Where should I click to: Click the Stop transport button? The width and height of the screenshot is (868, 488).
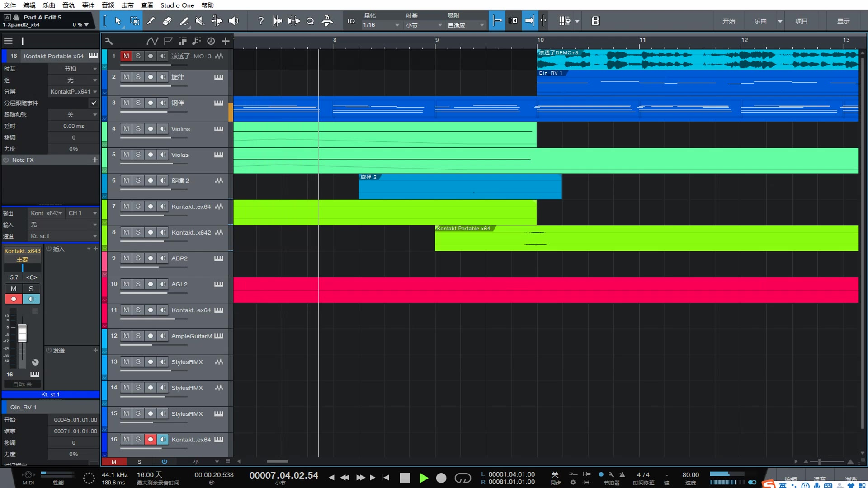click(405, 478)
